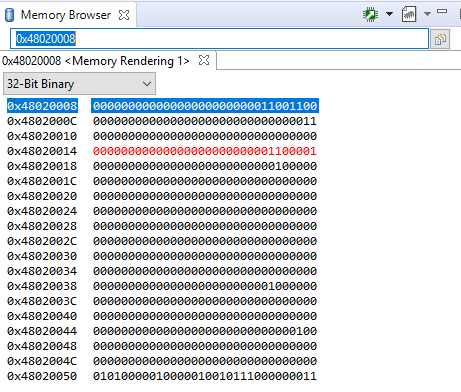Click value at 0x48020050 starting 0101
The width and height of the screenshot is (461, 392).
pyautogui.click(x=205, y=376)
